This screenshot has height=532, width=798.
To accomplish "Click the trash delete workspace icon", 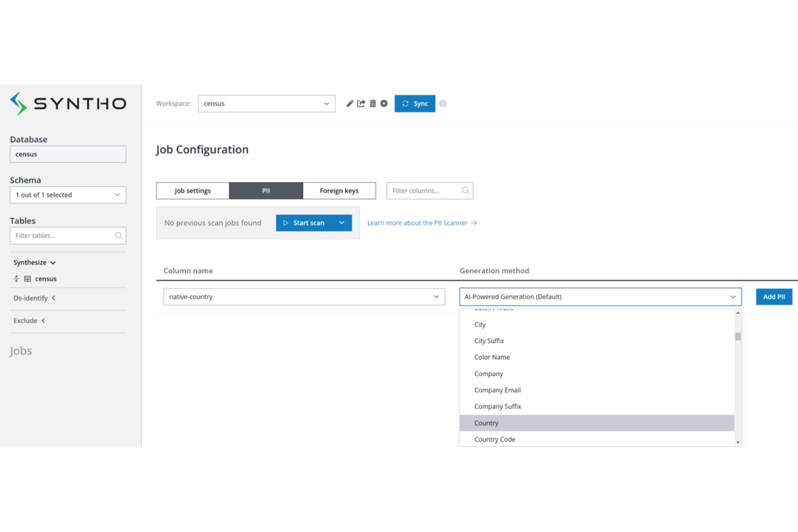I will (373, 103).
